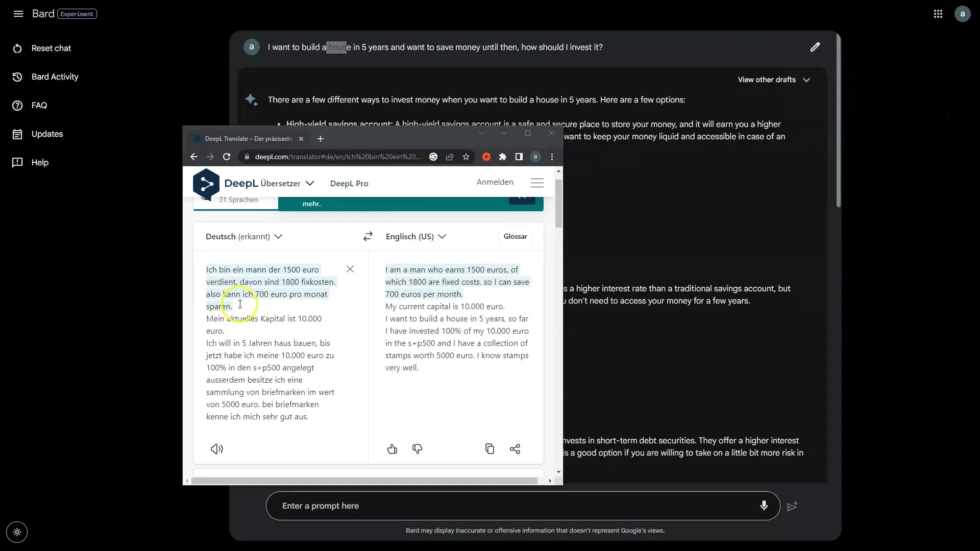
Task: Open Help in Bard sidebar
Action: click(30, 162)
